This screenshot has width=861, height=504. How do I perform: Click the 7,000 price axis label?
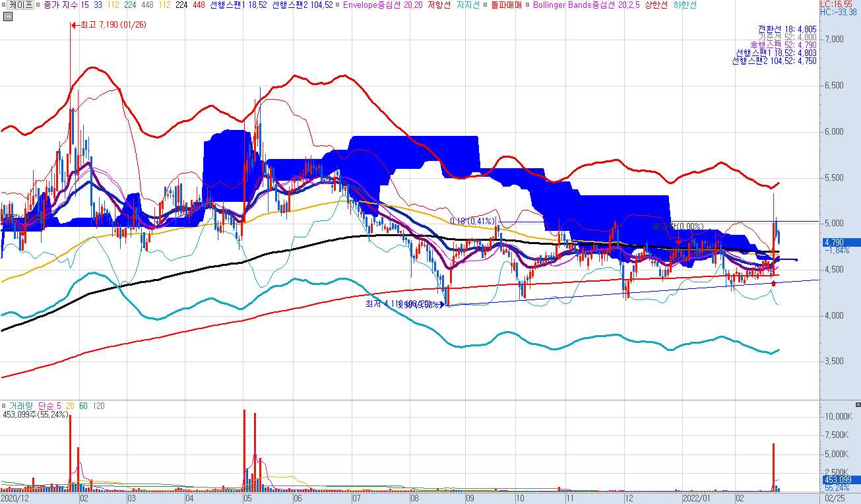pyautogui.click(x=835, y=40)
